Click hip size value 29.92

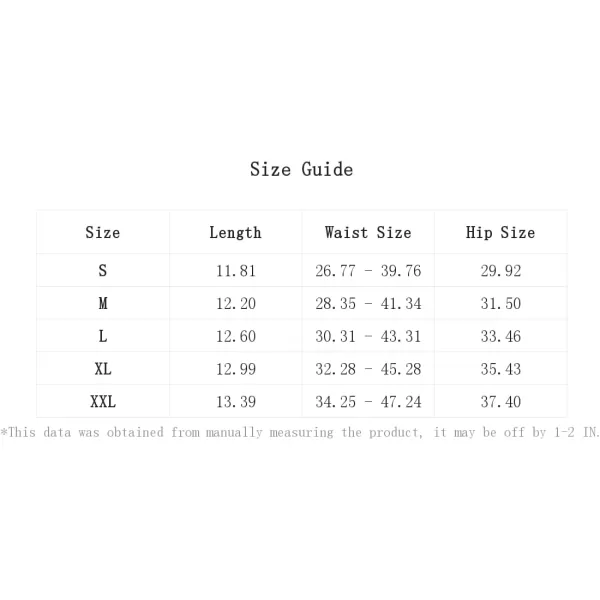click(x=500, y=271)
